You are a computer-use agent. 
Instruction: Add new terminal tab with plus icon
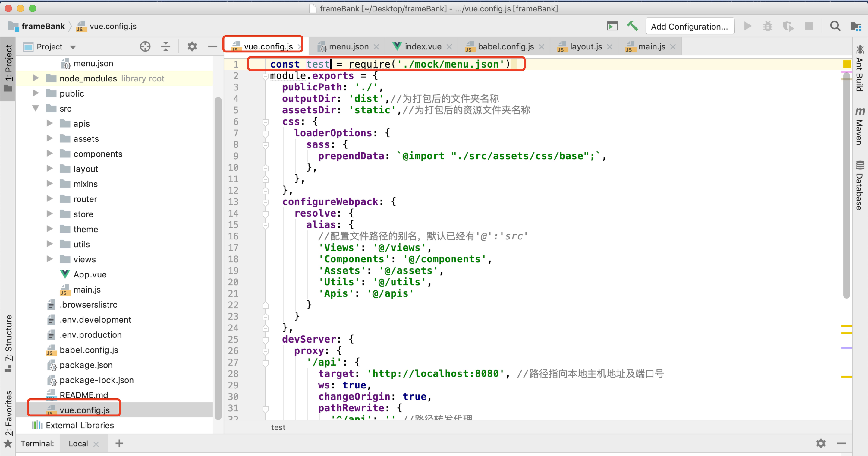point(119,443)
